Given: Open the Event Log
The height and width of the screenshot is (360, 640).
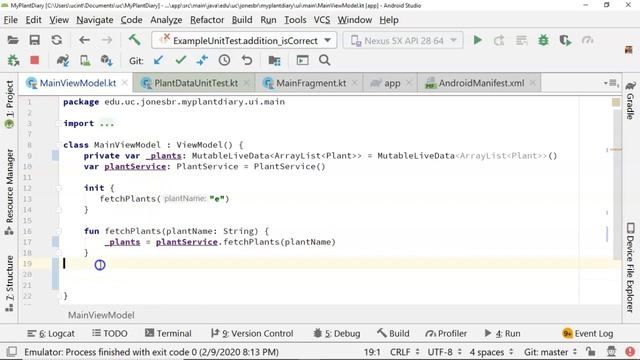Looking at the screenshot, I should pos(588,333).
